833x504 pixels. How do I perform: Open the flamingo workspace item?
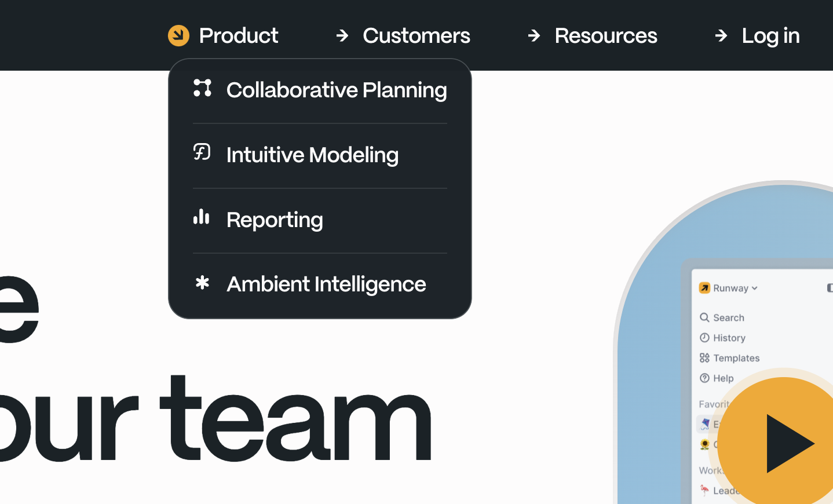coord(705,490)
